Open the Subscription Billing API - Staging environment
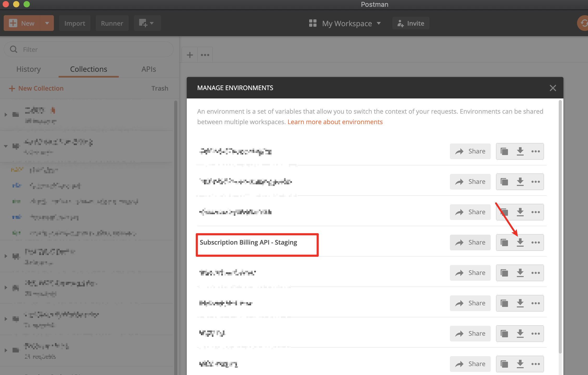 click(248, 242)
